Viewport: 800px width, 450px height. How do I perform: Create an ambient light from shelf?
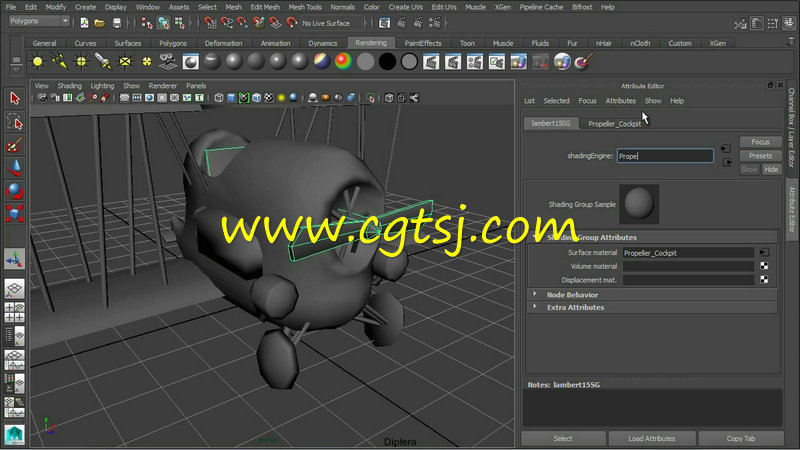pyautogui.click(x=38, y=62)
